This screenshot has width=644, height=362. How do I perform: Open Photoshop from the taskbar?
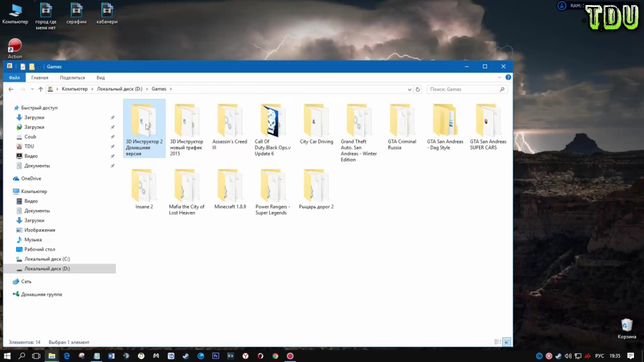(216, 356)
